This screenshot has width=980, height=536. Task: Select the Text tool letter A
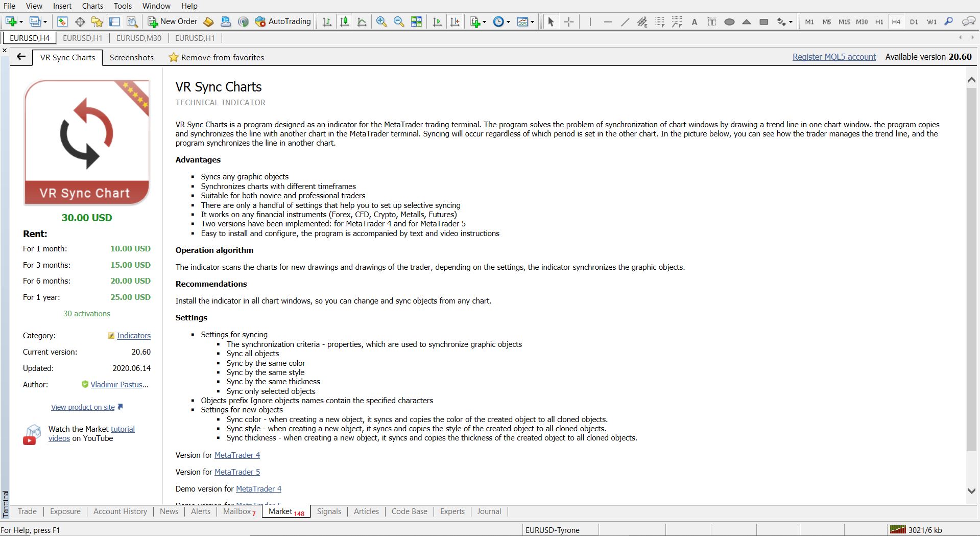pos(695,21)
